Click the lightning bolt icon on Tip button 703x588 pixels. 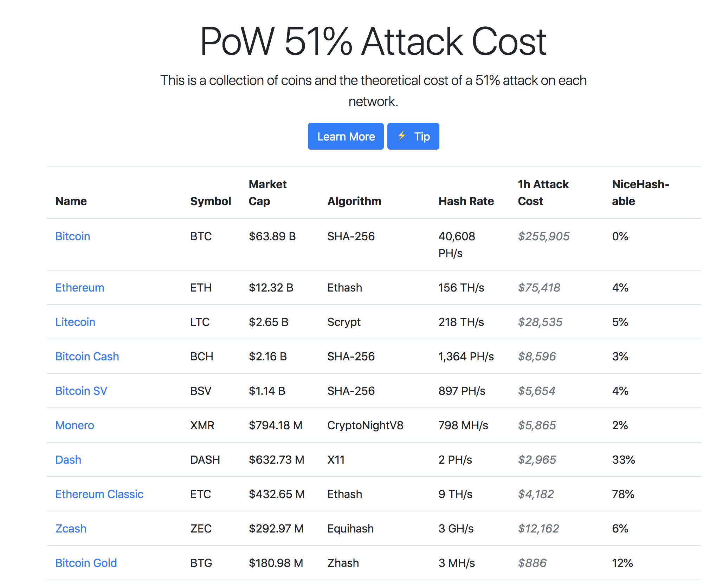(x=402, y=136)
